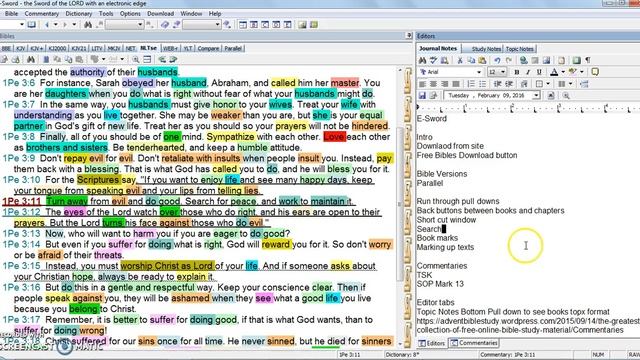This screenshot has height=360, width=640.
Task: Switch to the KJV Bible tab
Action: 20,48
